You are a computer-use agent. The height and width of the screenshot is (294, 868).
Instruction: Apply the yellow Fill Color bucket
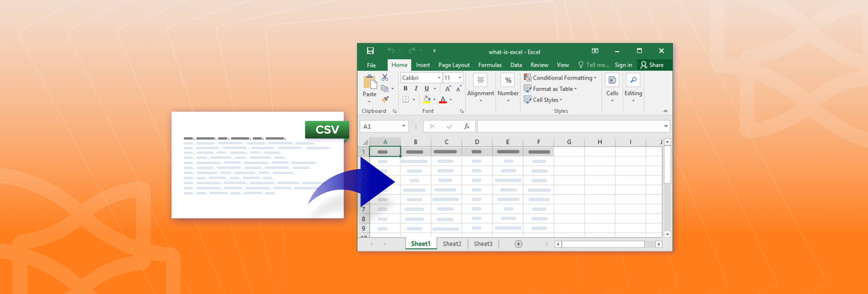(x=427, y=99)
